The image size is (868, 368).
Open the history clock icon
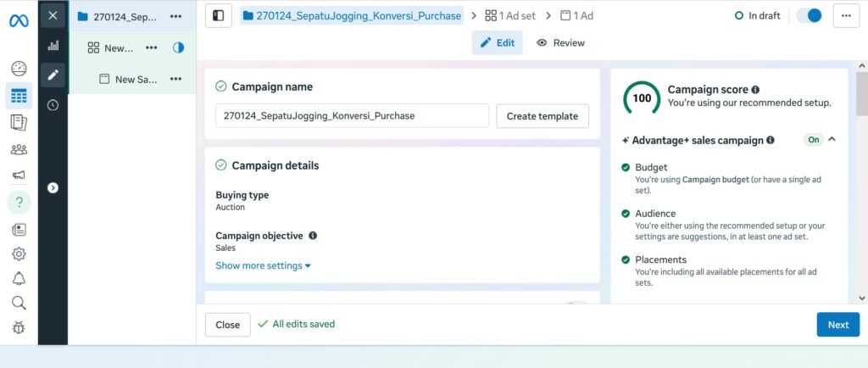(x=53, y=105)
